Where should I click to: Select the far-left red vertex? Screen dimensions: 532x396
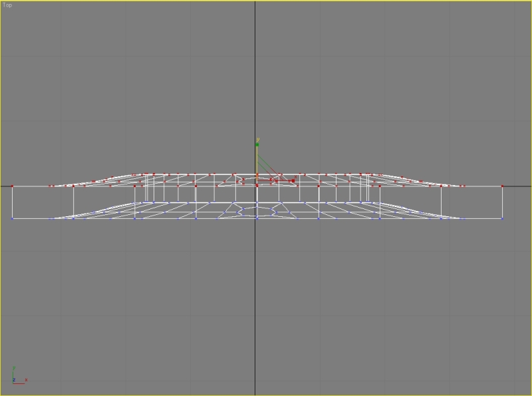pyautogui.click(x=12, y=186)
